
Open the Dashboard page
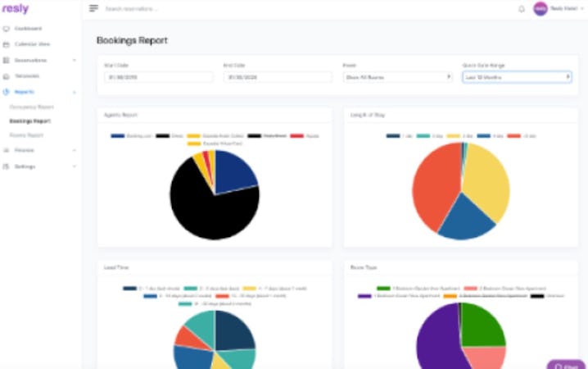(x=28, y=29)
